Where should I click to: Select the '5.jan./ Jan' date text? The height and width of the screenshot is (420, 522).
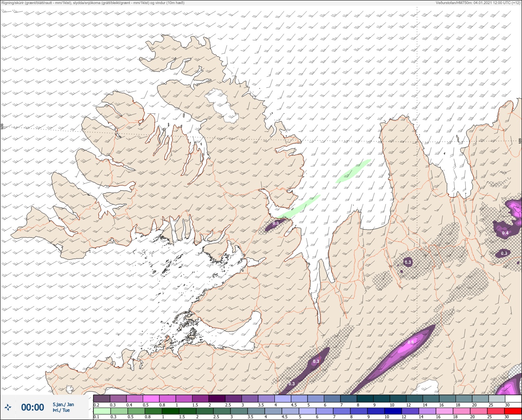coord(63,405)
